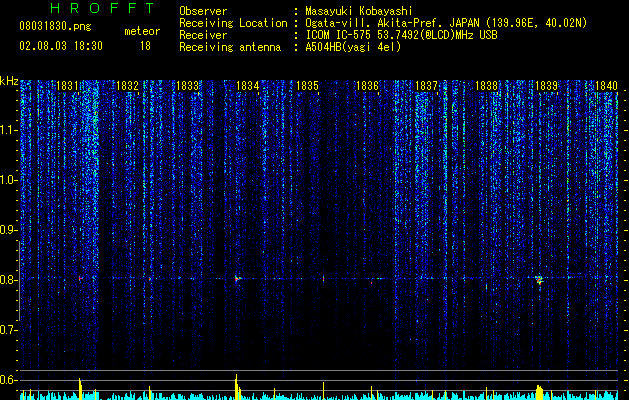Click the meteor echo at 1834
Screen dimensions: 629x400
(x=237, y=278)
